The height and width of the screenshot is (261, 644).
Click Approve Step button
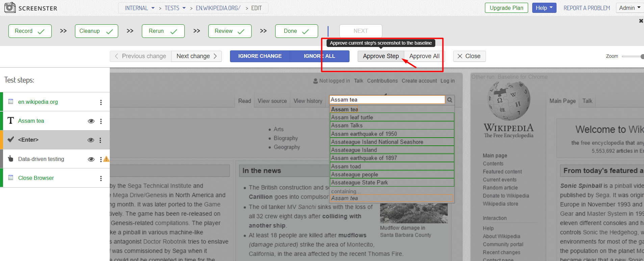click(x=381, y=56)
